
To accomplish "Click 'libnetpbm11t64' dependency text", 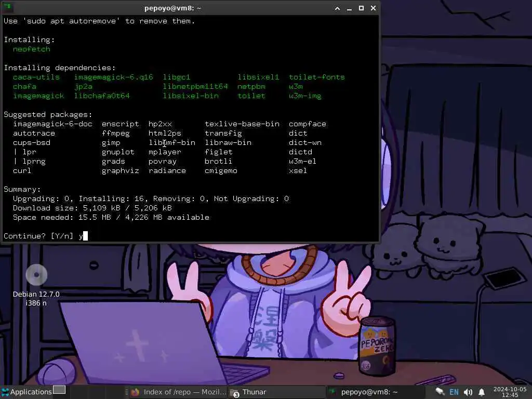I will click(x=195, y=86).
